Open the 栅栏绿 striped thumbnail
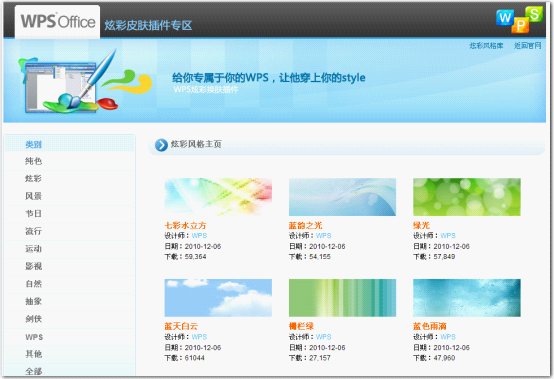The width and height of the screenshot is (554, 379). coord(342,298)
